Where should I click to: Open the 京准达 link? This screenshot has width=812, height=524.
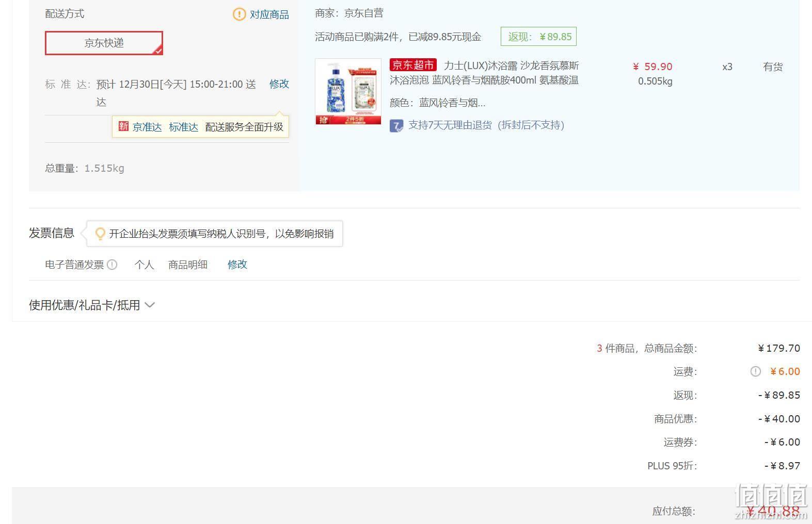[147, 127]
